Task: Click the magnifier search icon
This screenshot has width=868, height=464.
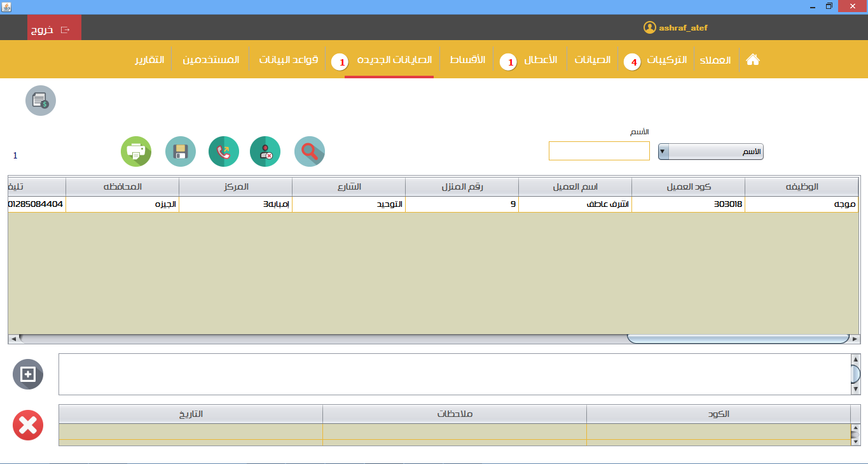Action: coord(310,151)
